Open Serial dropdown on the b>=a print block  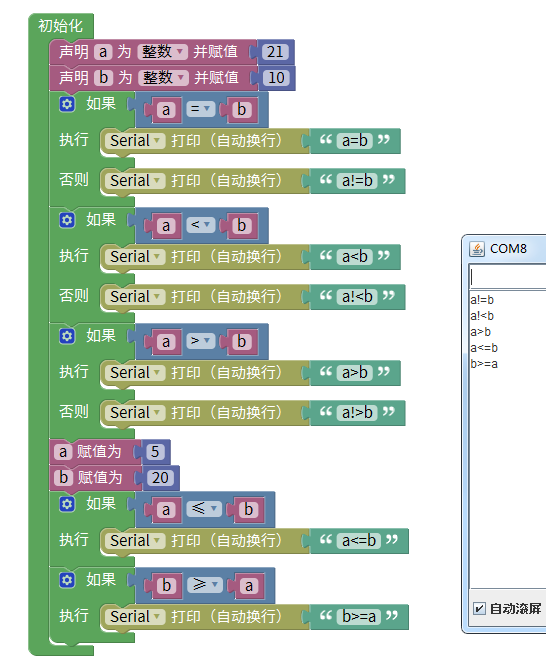[135, 616]
